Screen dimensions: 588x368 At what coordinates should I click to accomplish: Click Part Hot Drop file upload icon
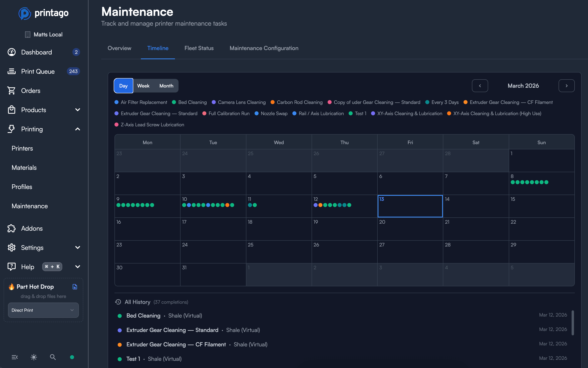point(75,287)
